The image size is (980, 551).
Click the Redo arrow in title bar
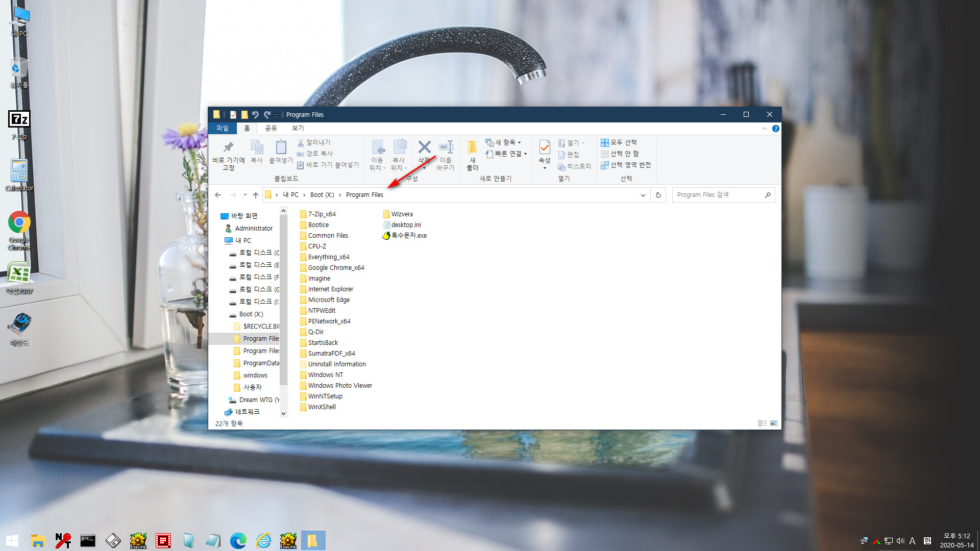click(267, 115)
